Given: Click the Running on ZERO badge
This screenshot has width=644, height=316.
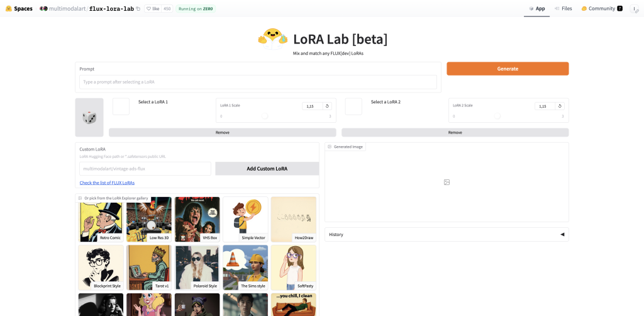Looking at the screenshot, I should 196,9.
